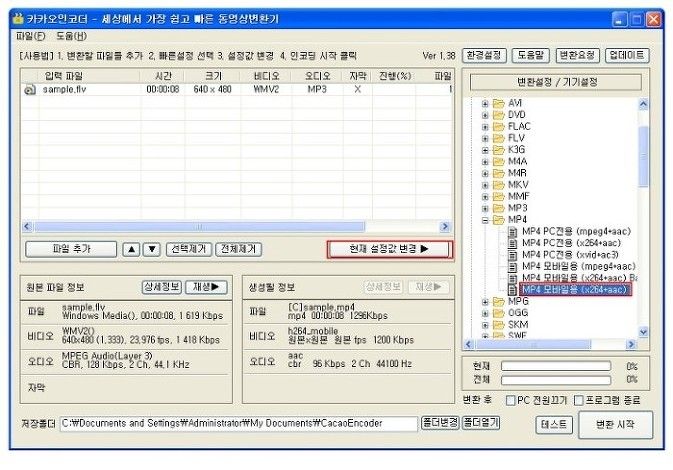Click the AVI folder icon
Screen dimensions: 673x470
point(498,103)
